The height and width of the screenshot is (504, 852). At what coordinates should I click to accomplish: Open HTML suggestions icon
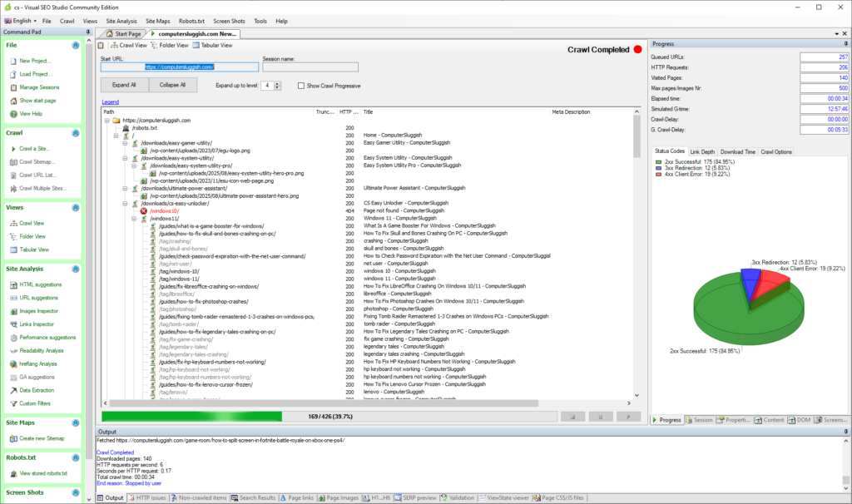coord(13,284)
